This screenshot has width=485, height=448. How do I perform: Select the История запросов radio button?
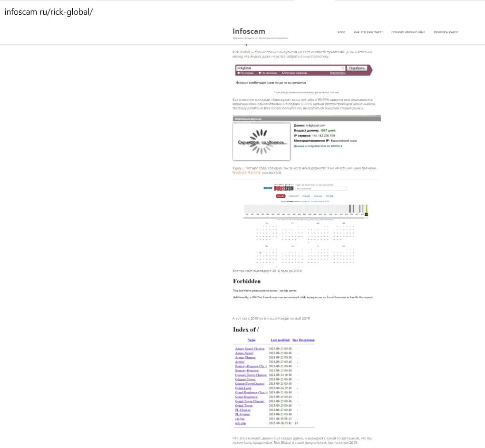pyautogui.click(x=283, y=73)
